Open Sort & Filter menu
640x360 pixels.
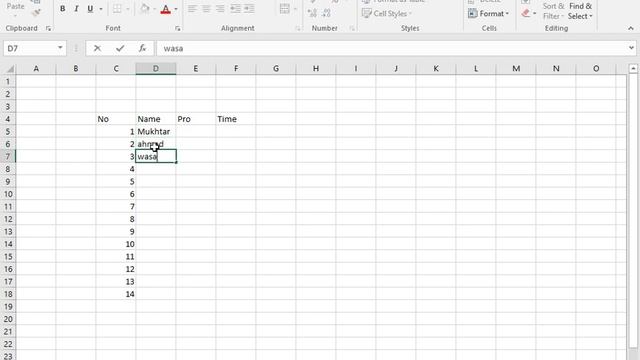(553, 11)
